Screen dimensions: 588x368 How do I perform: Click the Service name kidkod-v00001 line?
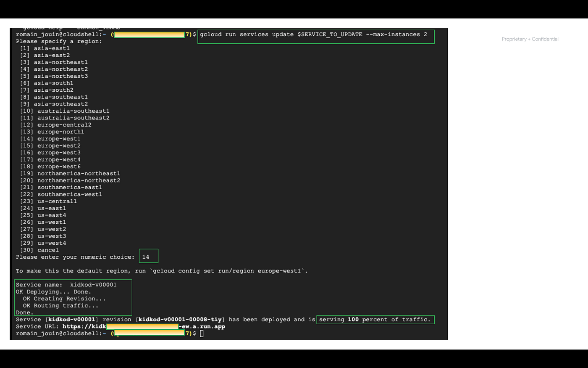click(x=66, y=285)
